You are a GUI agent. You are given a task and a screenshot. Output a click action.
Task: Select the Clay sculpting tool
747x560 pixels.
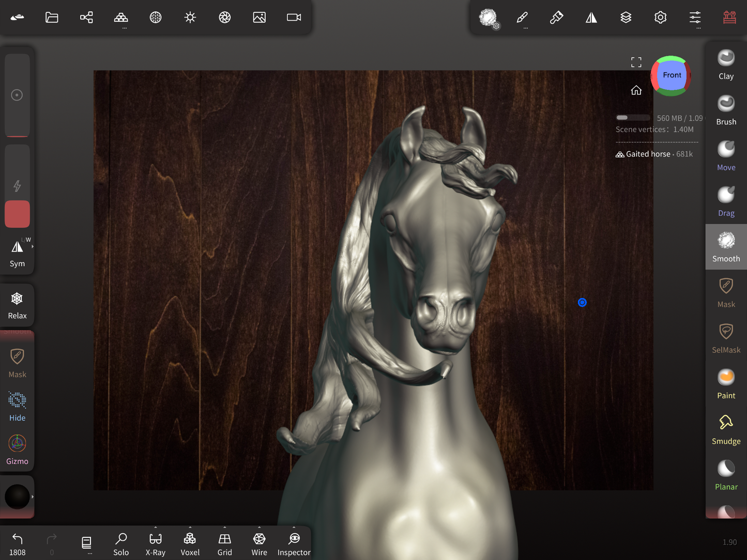(x=726, y=65)
